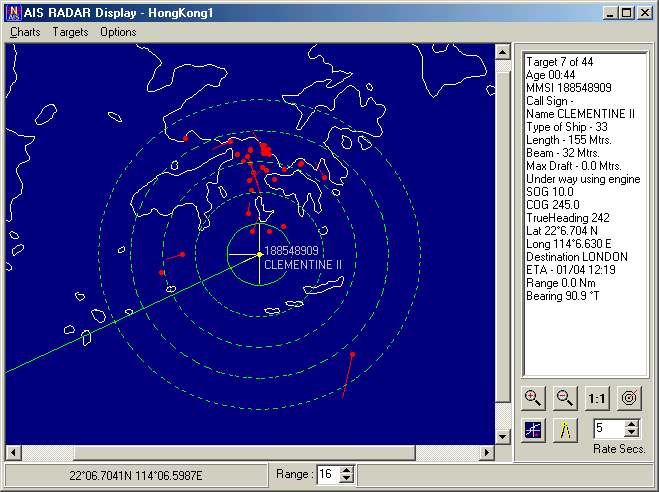Click the Rate Secs input field
This screenshot has height=492, width=659.
tap(609, 428)
